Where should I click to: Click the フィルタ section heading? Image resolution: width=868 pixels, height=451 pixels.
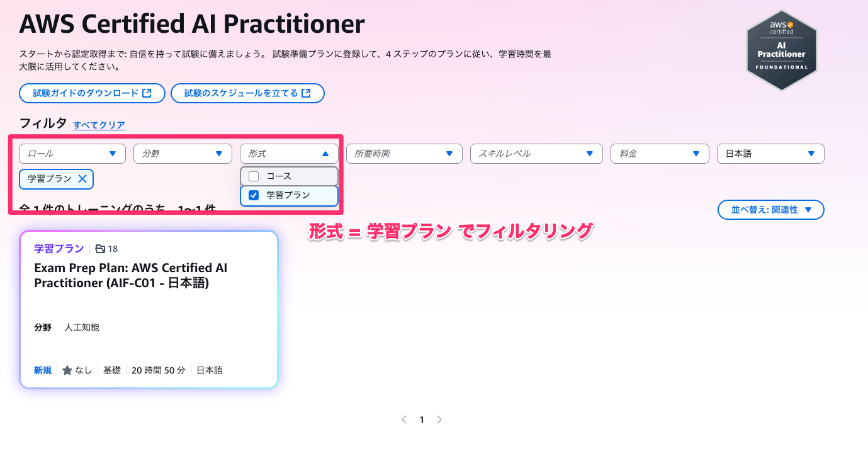[x=43, y=123]
